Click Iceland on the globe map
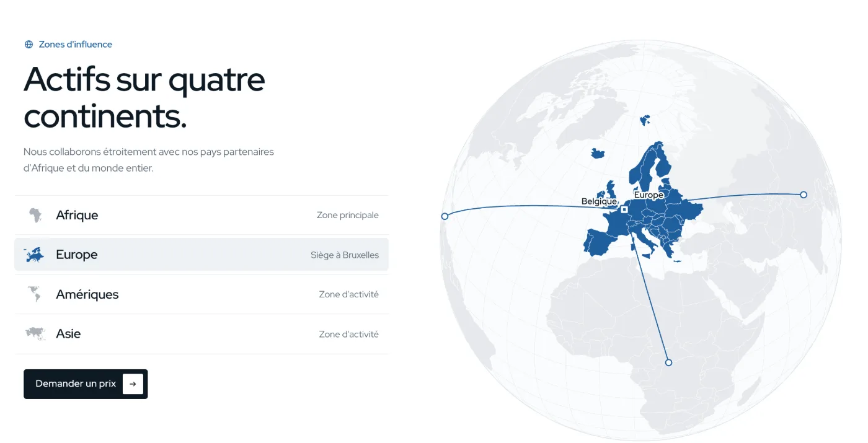The width and height of the screenshot is (868, 443). coord(598,153)
